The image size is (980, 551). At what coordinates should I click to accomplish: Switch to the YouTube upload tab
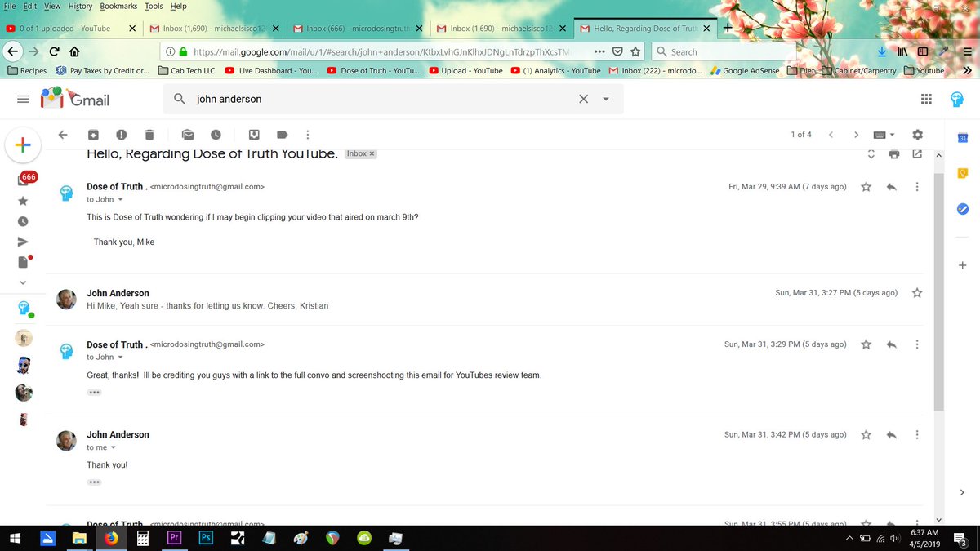pos(72,28)
